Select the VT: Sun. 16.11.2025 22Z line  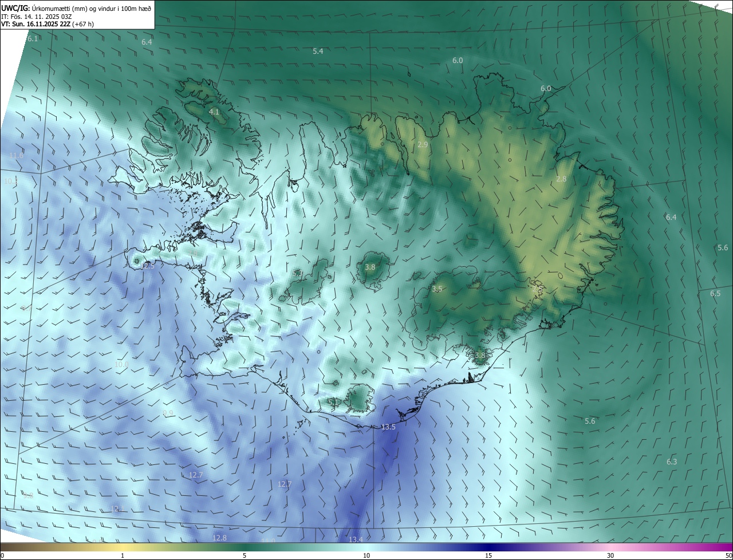[x=48, y=24]
